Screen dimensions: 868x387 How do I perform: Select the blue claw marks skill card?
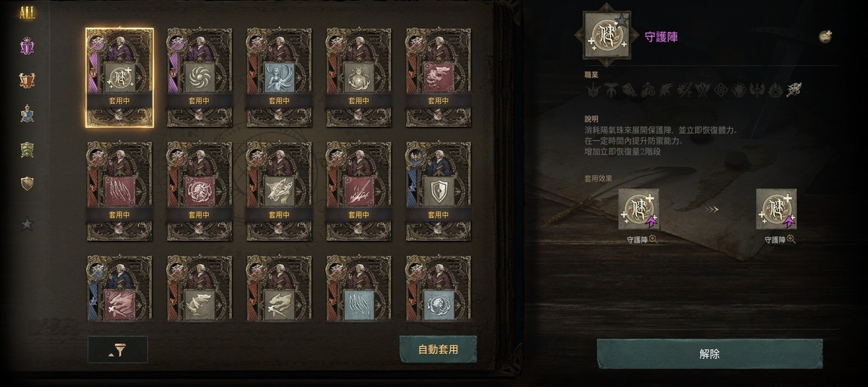click(x=359, y=288)
